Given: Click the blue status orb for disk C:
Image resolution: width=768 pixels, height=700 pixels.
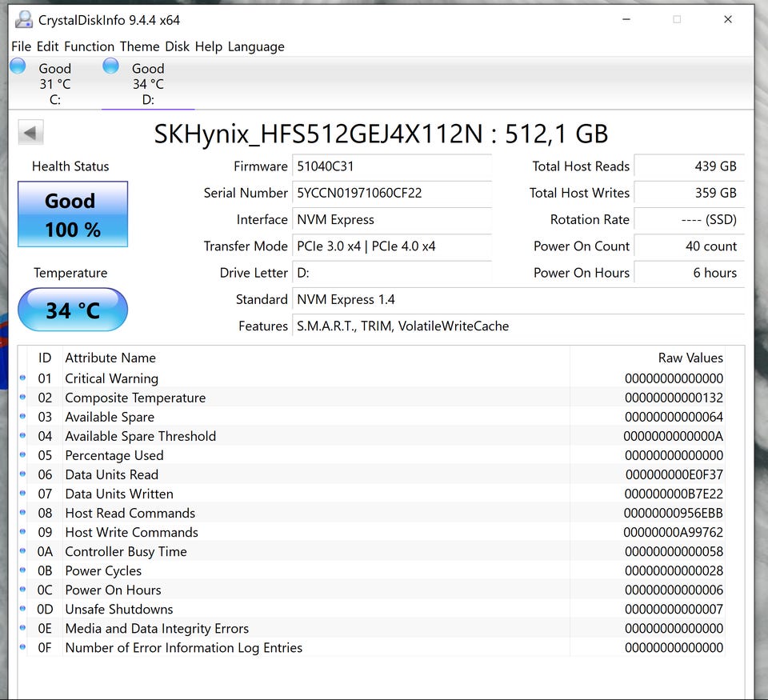Looking at the screenshot, I should pyautogui.click(x=18, y=66).
